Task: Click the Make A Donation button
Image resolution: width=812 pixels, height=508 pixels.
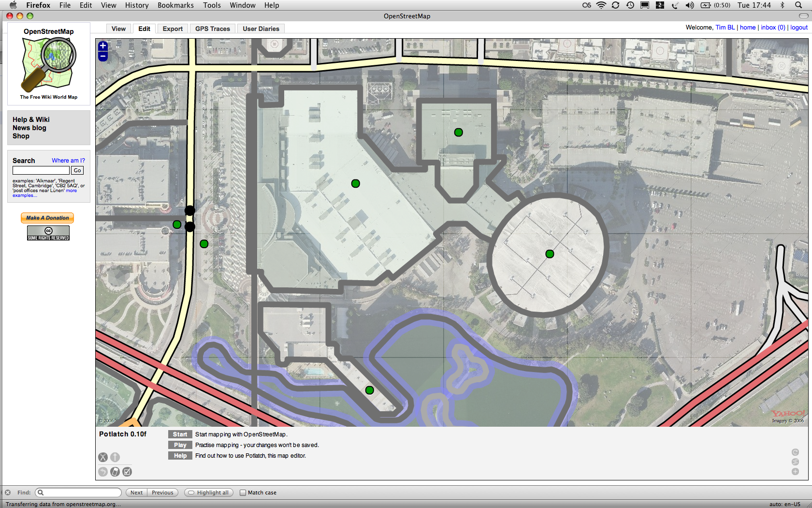Action: [x=47, y=218]
